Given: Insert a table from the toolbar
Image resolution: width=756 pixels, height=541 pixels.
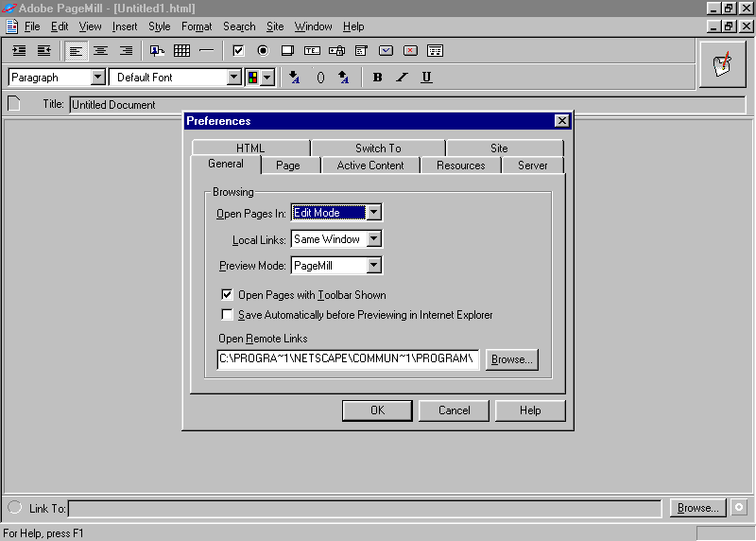Looking at the screenshot, I should [x=181, y=51].
